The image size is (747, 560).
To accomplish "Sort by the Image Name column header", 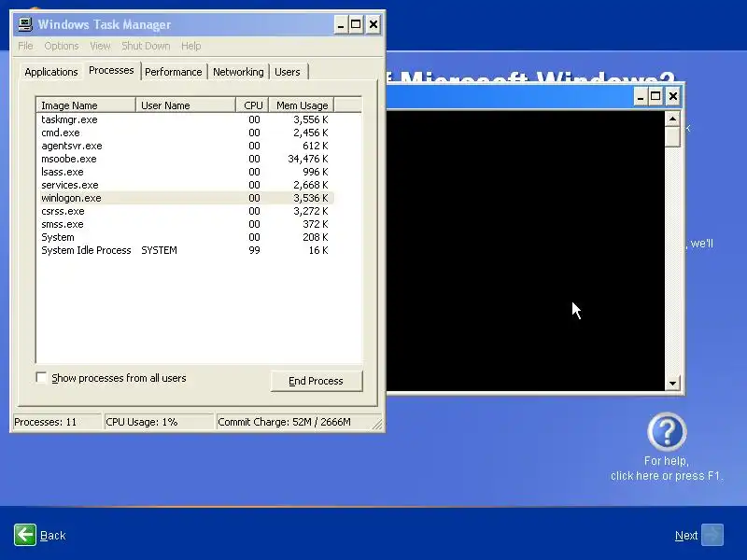I will 86,105.
